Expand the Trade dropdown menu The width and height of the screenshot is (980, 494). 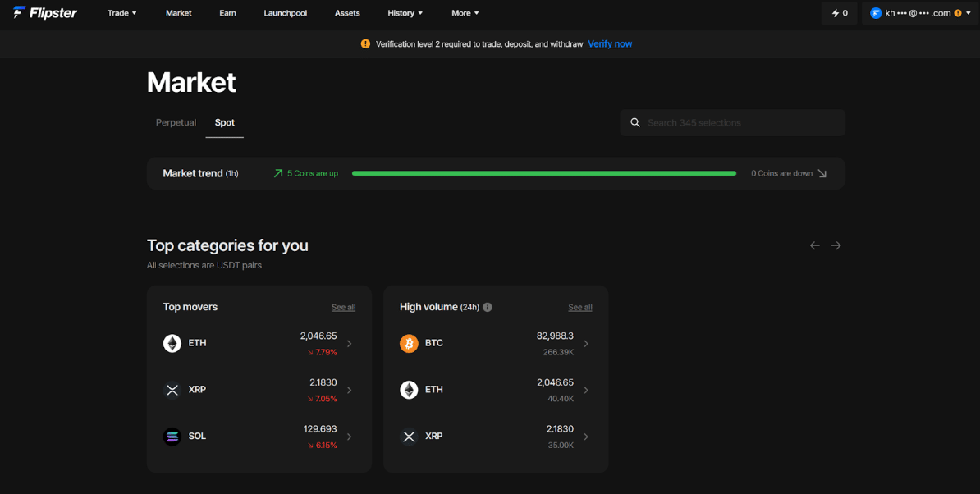121,13
